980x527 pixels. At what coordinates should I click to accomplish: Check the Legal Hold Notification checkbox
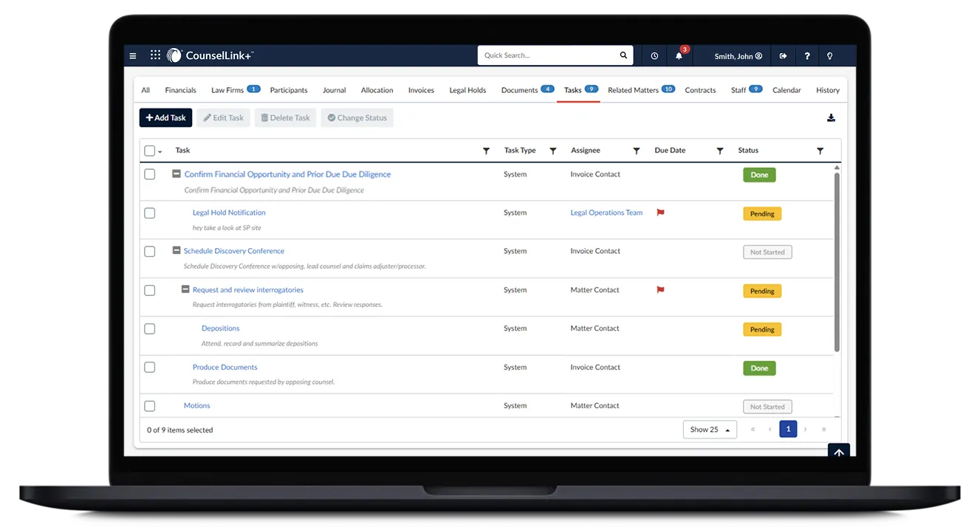click(x=150, y=213)
